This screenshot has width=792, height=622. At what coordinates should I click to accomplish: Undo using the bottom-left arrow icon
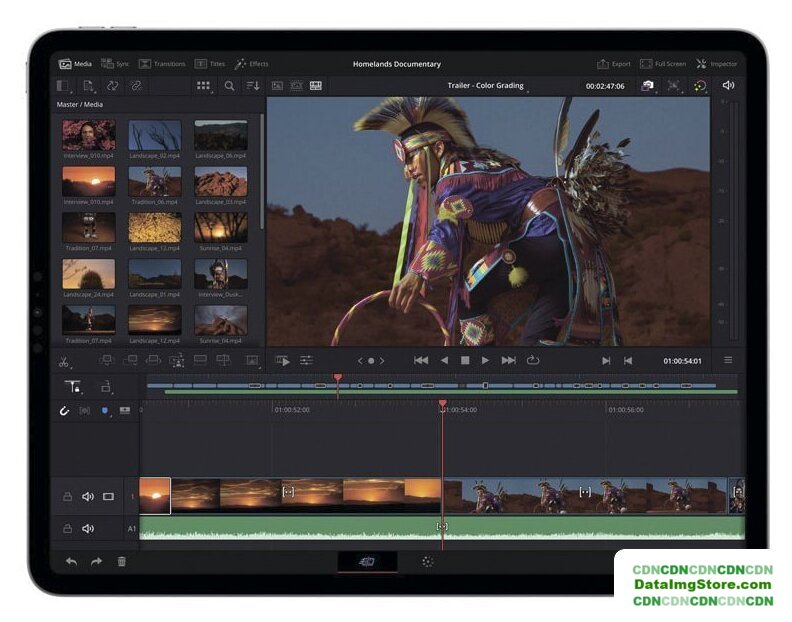[x=71, y=562]
